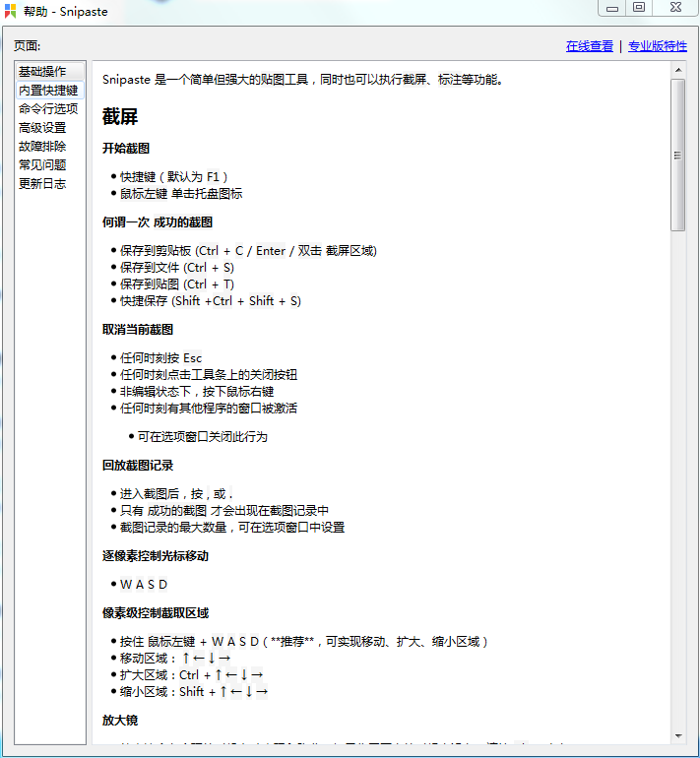
Task: Click the 逐像素控制光标移动 subheading
Action: [156, 556]
